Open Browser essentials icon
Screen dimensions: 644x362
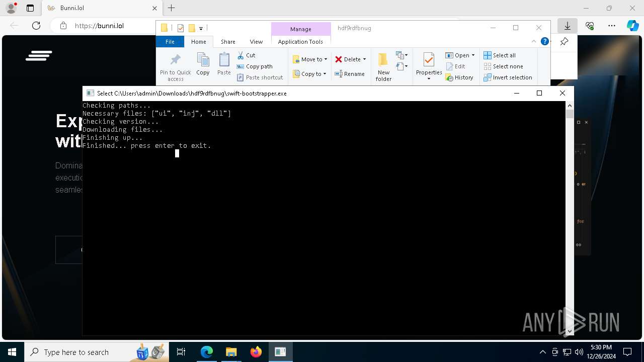click(x=590, y=26)
